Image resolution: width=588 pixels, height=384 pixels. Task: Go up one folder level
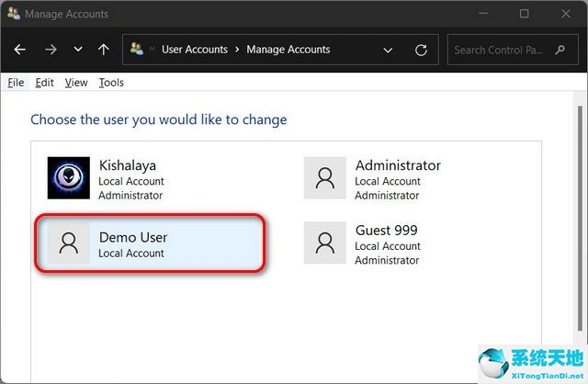(x=103, y=50)
